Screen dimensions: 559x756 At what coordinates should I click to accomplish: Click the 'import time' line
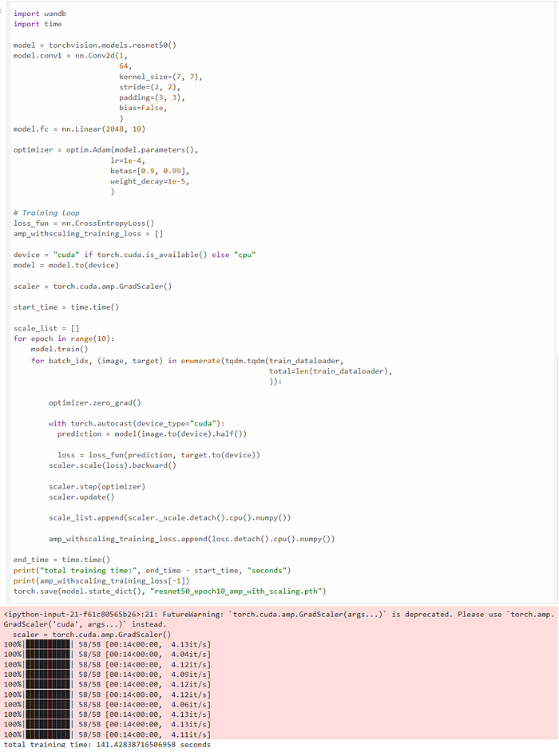[38, 24]
